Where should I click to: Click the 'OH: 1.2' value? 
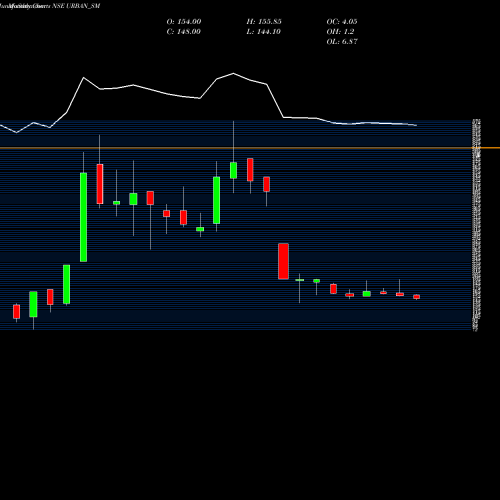[340, 32]
